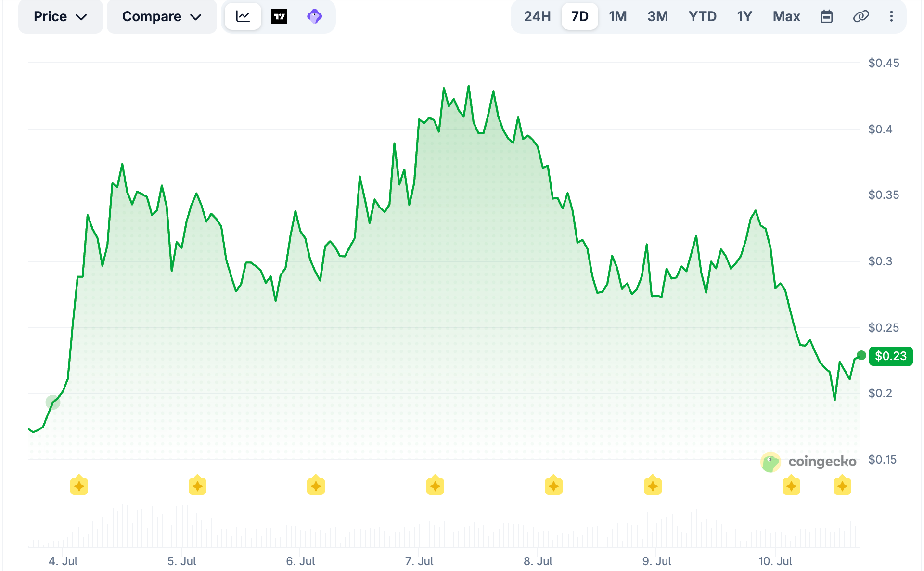
Task: Click the news marker near 9. Jul
Action: (653, 486)
